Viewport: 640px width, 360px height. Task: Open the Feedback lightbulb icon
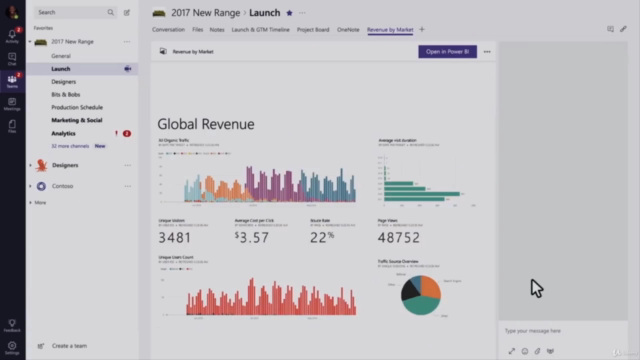(x=12, y=325)
